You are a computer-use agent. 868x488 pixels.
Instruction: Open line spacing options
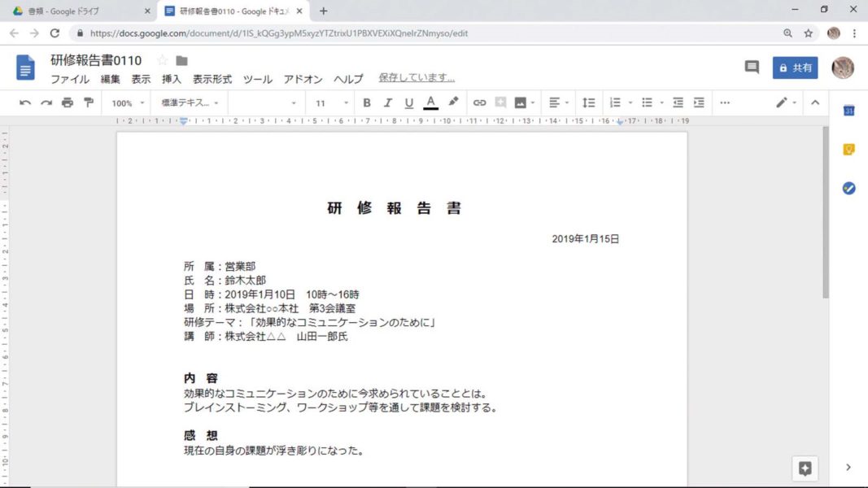point(588,103)
